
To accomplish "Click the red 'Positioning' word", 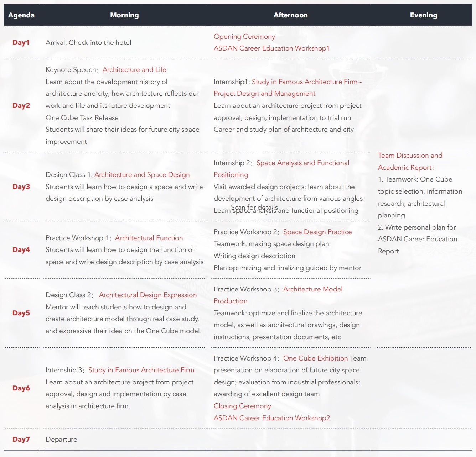I will (231, 175).
